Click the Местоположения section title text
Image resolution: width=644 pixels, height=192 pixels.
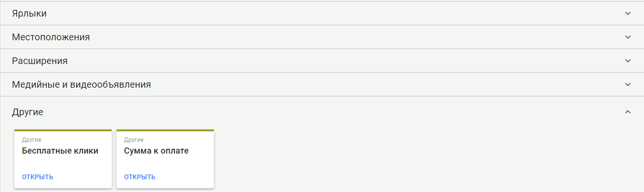(51, 37)
